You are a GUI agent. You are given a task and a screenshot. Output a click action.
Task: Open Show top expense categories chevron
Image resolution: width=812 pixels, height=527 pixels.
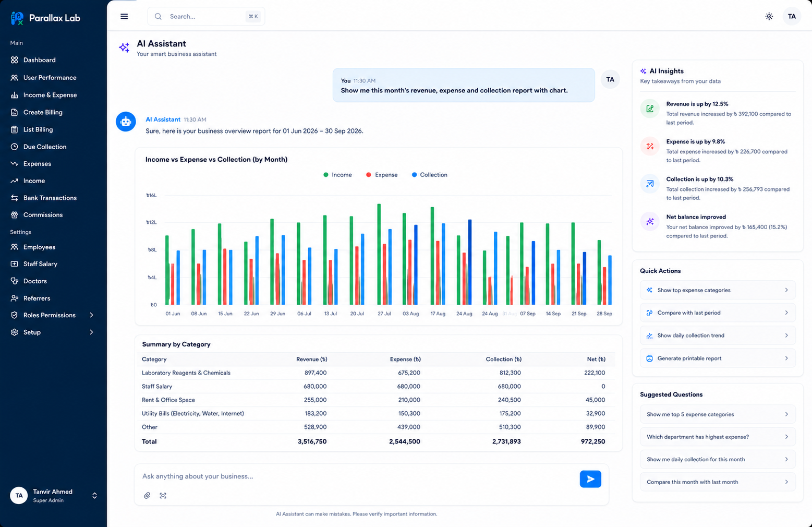click(786, 290)
